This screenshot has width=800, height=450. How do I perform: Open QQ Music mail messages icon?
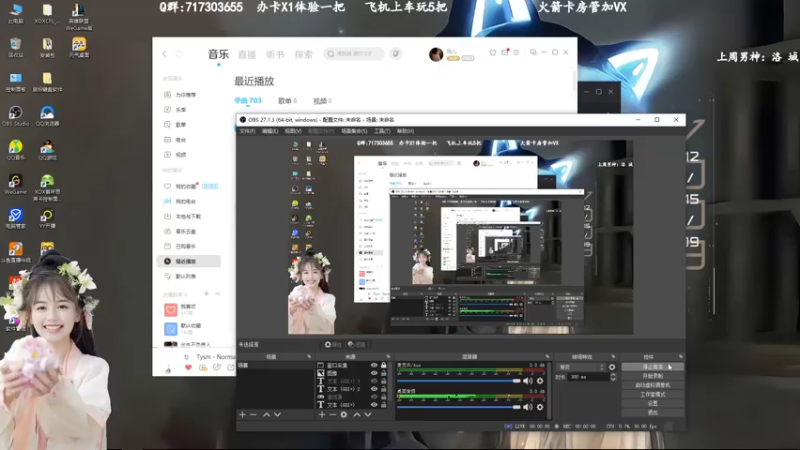click(x=505, y=52)
